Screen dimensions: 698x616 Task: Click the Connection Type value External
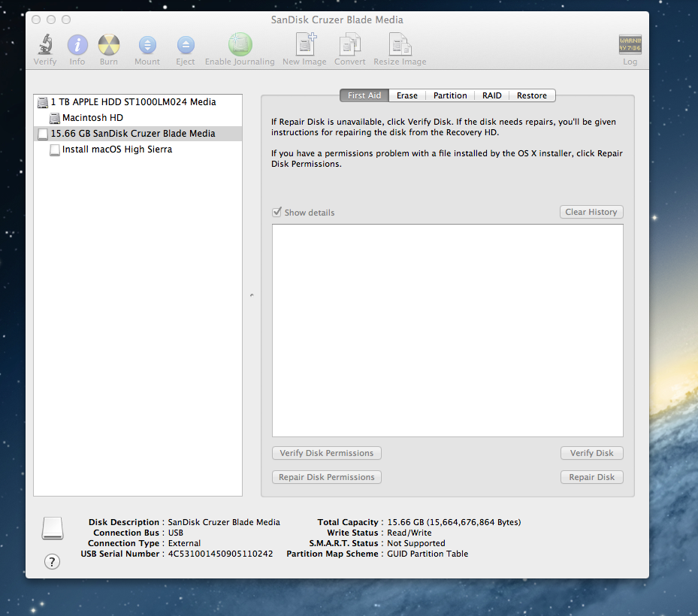(184, 543)
